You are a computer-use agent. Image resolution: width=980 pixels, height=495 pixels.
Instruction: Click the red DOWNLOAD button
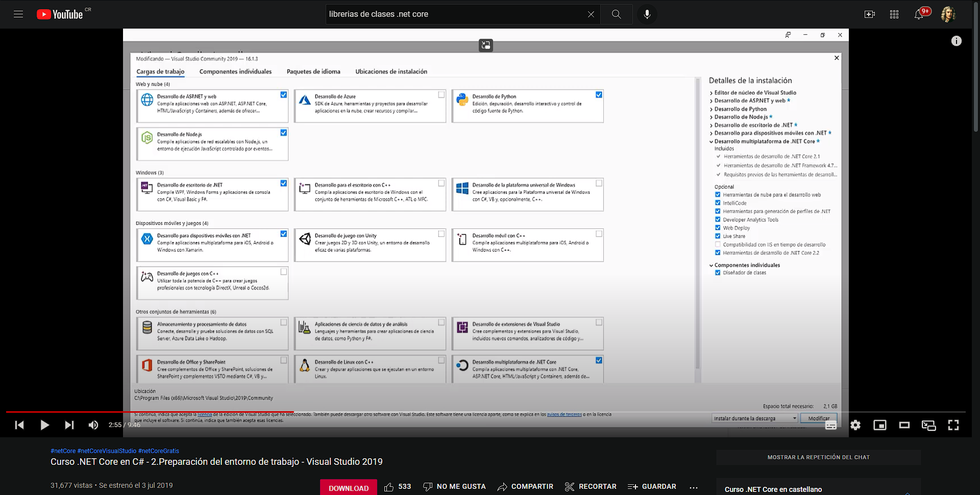pos(349,488)
